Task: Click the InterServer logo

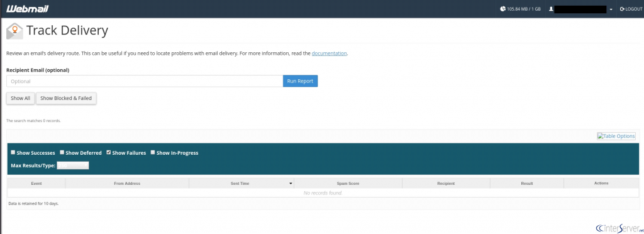Action: (619, 228)
